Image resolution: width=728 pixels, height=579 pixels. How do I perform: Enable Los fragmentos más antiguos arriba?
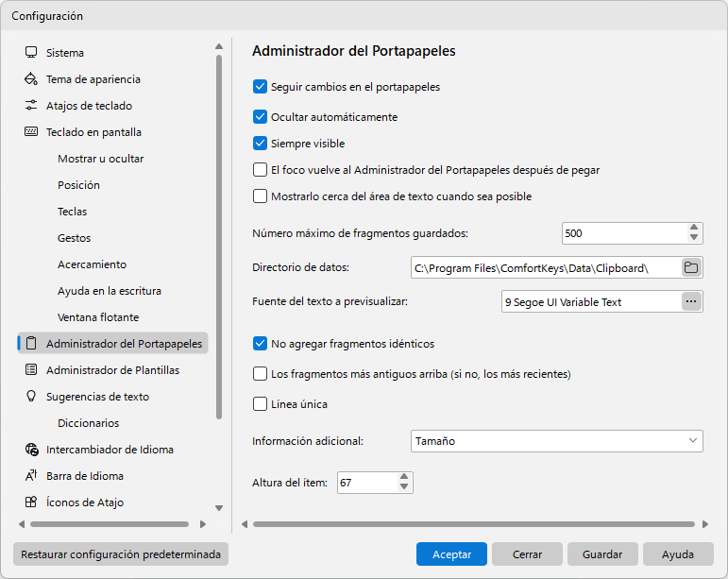tap(260, 374)
